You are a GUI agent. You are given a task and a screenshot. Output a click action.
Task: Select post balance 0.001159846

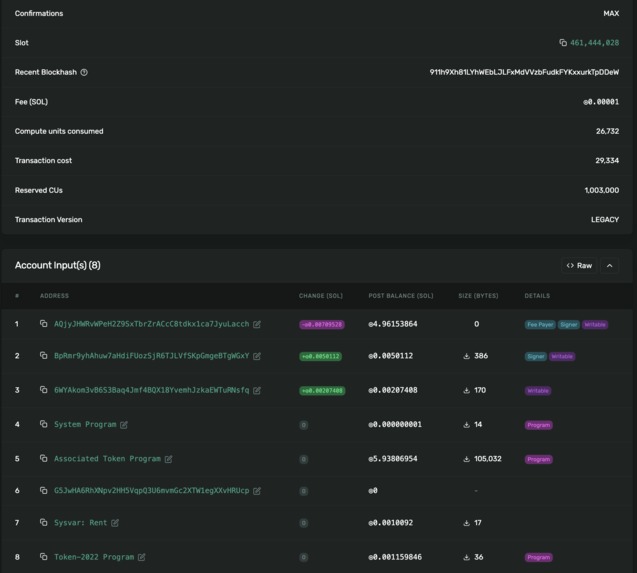click(x=395, y=557)
